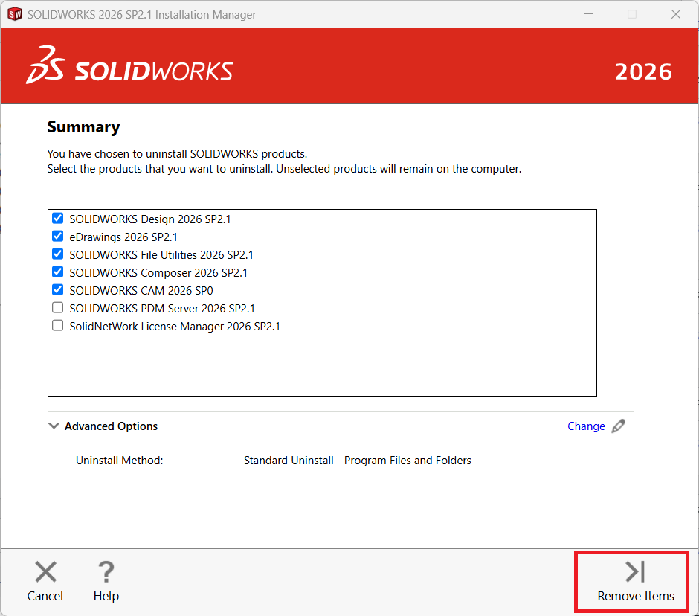The width and height of the screenshot is (699, 616).
Task: Uncheck SOLIDWORKS File Utilities 2026 checkbox
Action: point(57,254)
